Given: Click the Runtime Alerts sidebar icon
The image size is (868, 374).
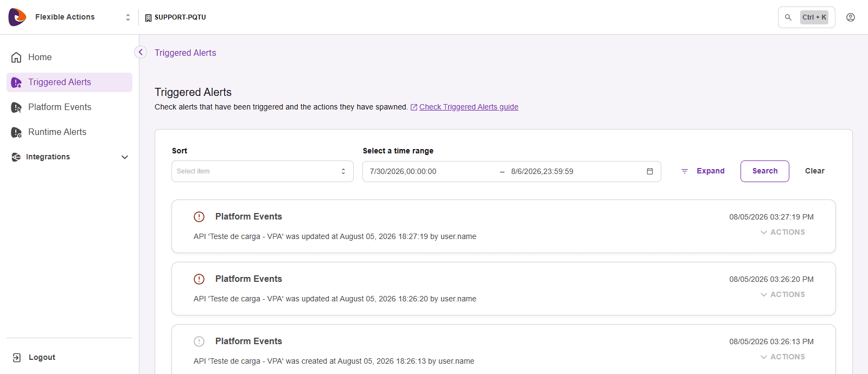Looking at the screenshot, I should coord(16,132).
